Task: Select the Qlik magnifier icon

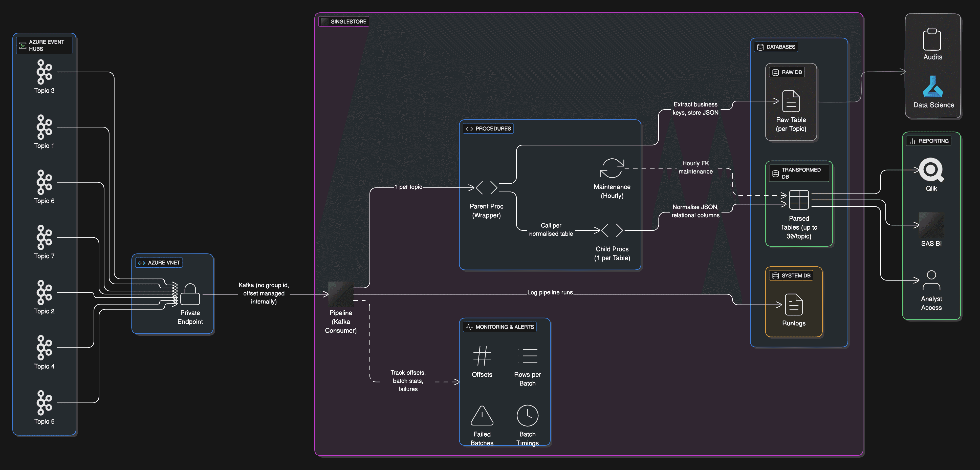Action: [x=931, y=170]
